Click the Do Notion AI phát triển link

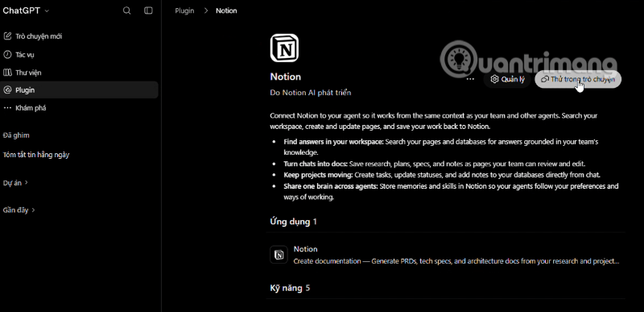point(311,93)
